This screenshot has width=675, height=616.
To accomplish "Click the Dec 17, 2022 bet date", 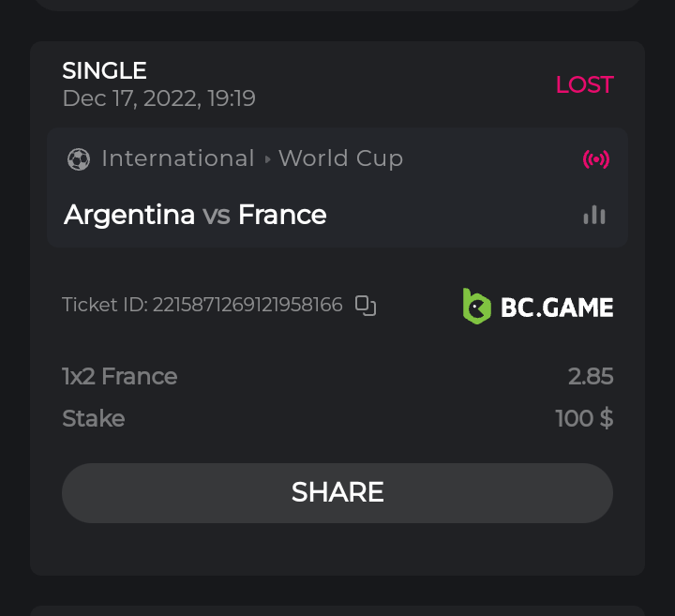I will click(x=158, y=98).
